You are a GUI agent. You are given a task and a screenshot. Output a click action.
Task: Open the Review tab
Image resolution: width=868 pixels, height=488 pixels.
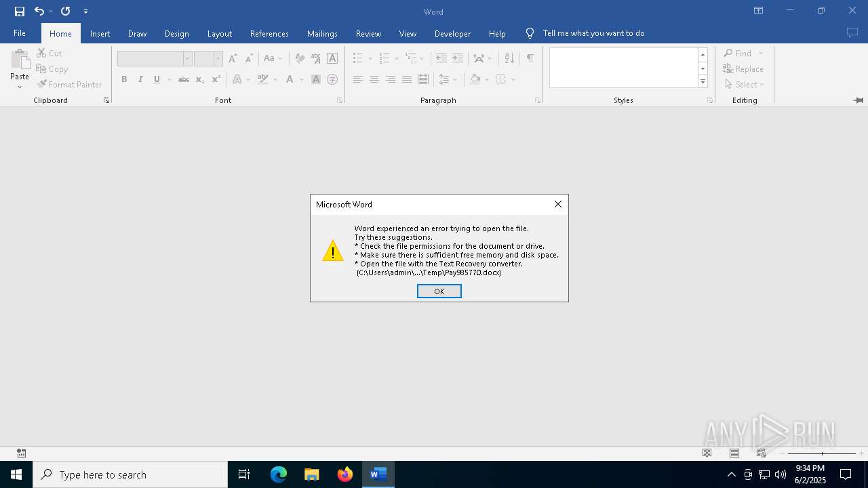click(368, 33)
